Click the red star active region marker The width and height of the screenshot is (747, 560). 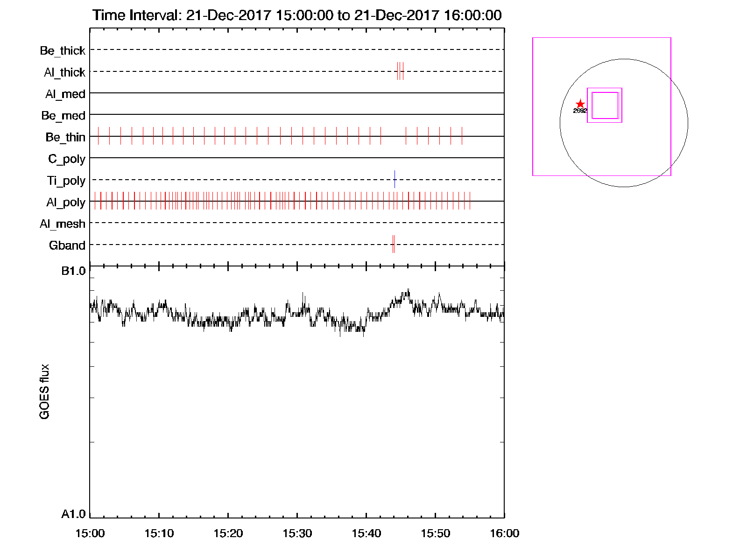pyautogui.click(x=580, y=104)
